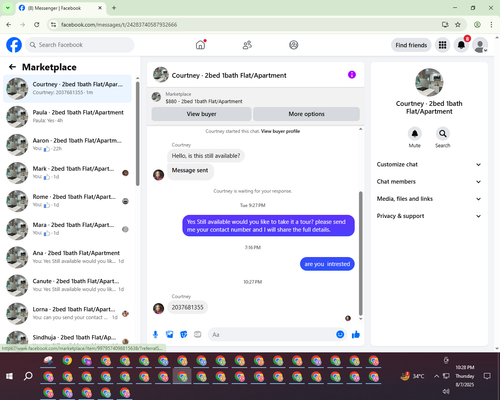Image resolution: width=500 pixels, height=400 pixels.
Task: Click the site information icon in the address bar
Action: pyautogui.click(x=53, y=24)
